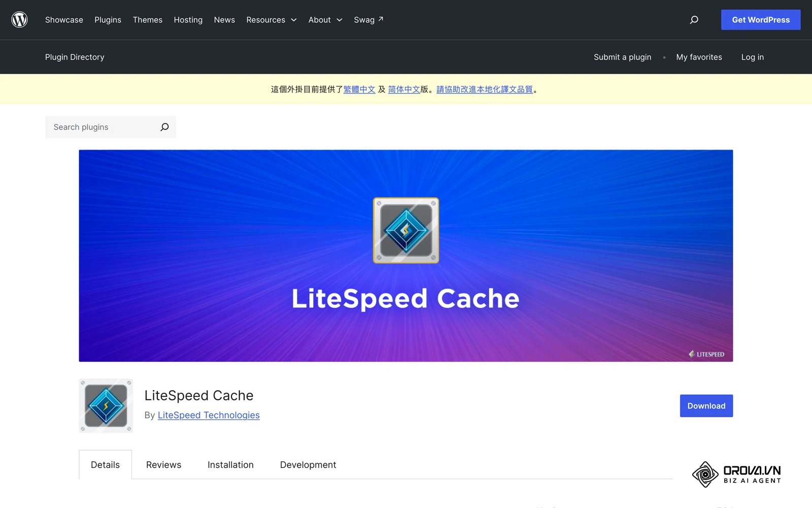812x508 pixels.
Task: Open LiteSpeed Technologies author link
Action: pyautogui.click(x=209, y=415)
